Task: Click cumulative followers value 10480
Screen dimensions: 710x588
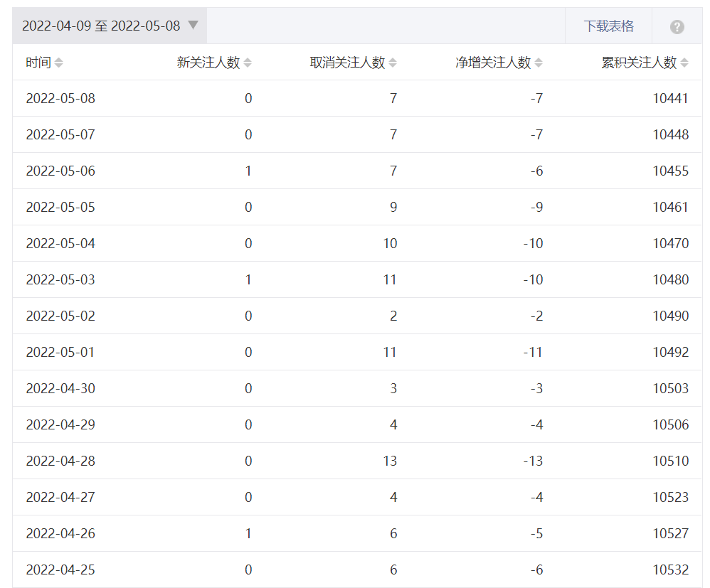Action: pyautogui.click(x=671, y=279)
